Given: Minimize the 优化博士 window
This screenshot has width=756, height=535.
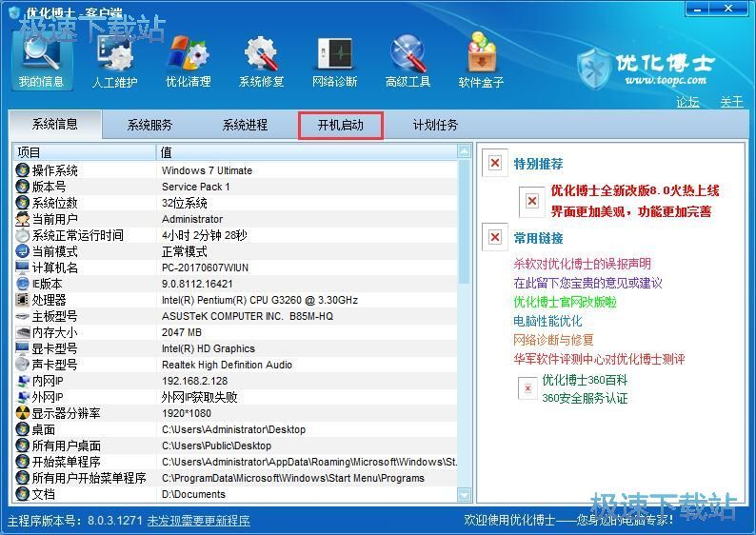Looking at the screenshot, I should (698, 9).
